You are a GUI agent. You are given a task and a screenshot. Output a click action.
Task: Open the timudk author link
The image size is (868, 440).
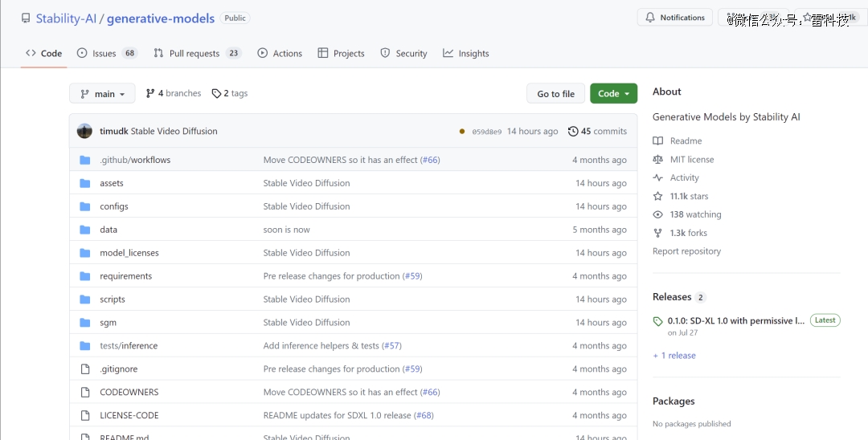114,131
